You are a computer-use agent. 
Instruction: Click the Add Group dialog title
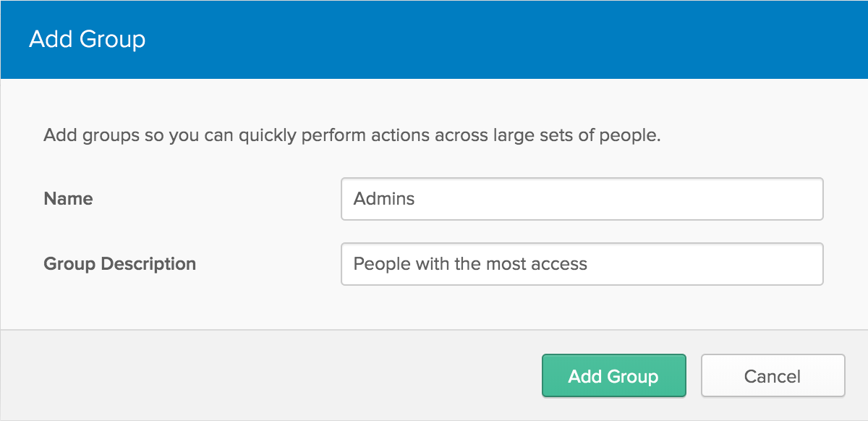87,39
